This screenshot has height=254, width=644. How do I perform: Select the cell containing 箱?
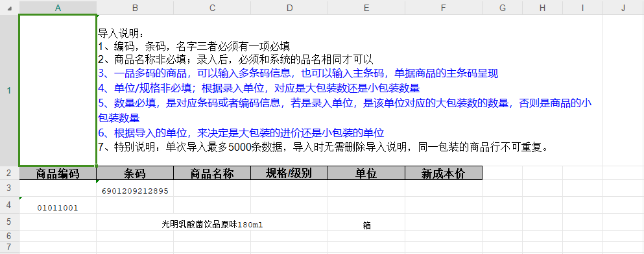366,222
